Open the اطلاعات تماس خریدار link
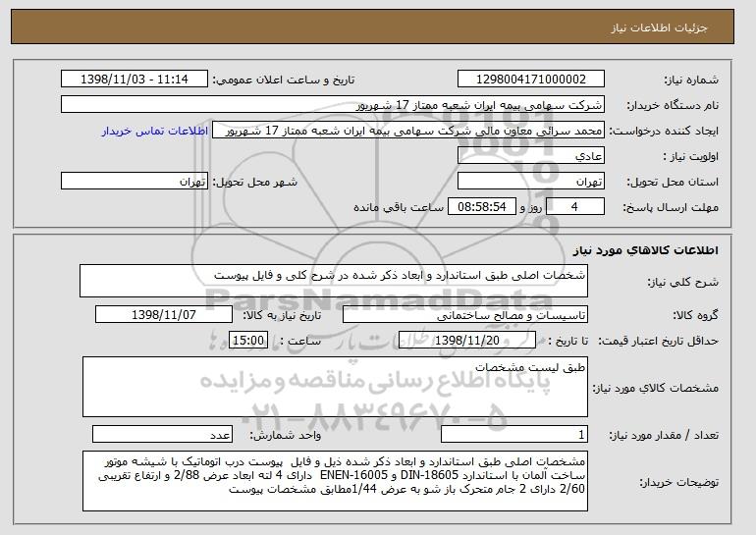 pos(155,132)
